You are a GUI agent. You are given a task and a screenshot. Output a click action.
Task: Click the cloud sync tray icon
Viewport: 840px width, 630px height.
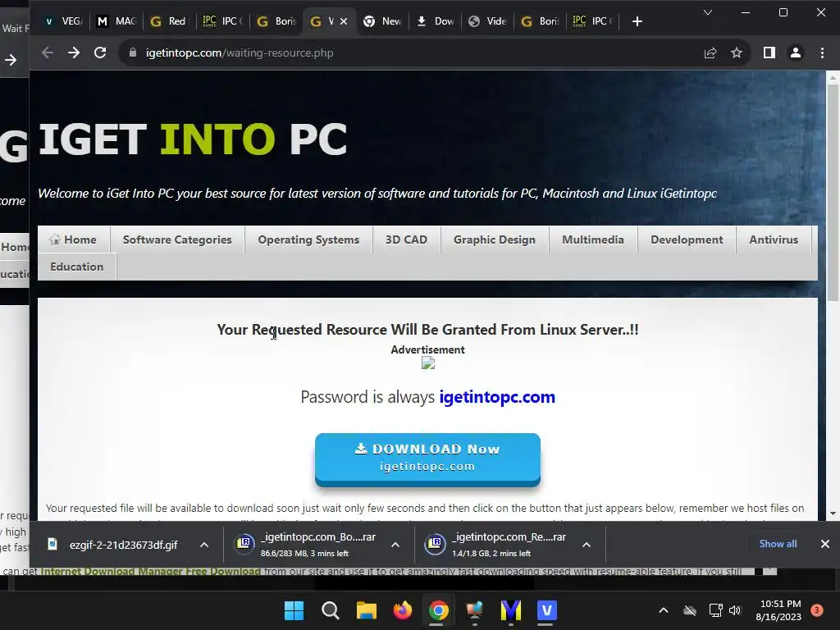(690, 610)
